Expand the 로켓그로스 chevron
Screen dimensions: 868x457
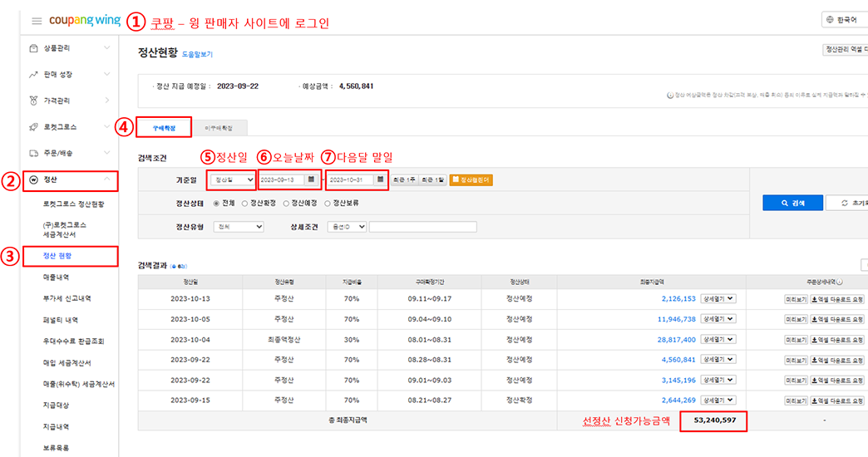click(x=107, y=126)
